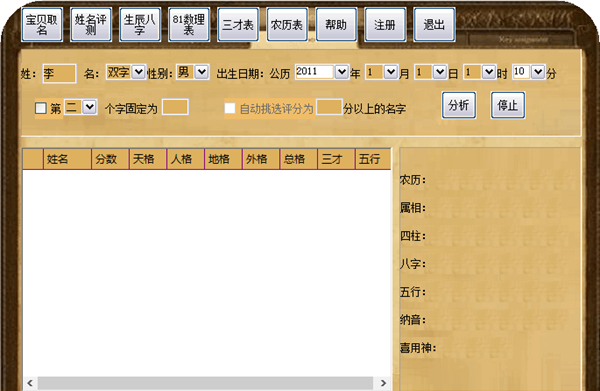Click the 地格 column header
Image resolution: width=600 pixels, height=391 pixels.
coord(223,159)
